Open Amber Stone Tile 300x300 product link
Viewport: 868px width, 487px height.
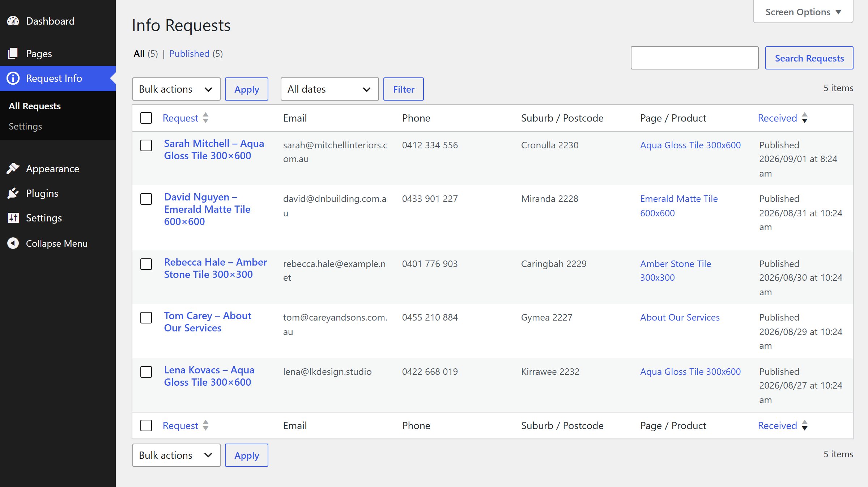pos(676,271)
